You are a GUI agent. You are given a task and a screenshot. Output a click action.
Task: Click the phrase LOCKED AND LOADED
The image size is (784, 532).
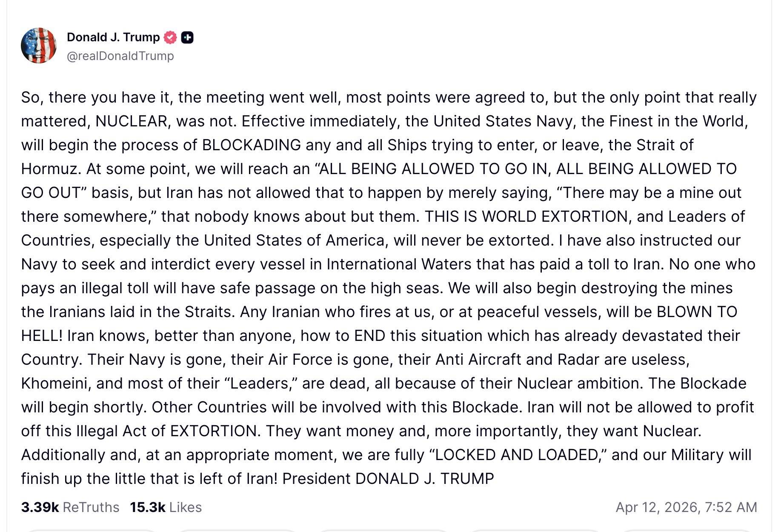click(x=518, y=455)
